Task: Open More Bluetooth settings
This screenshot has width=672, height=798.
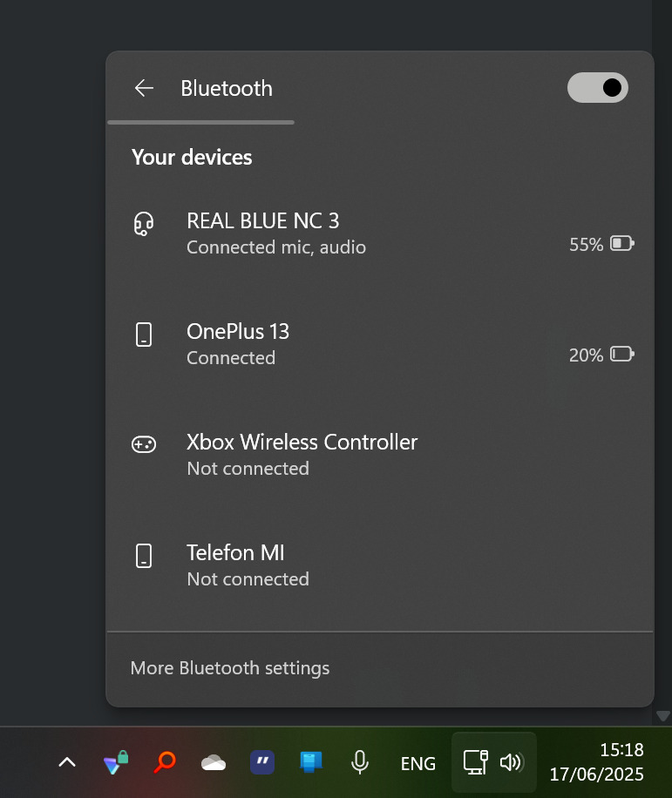Action: [230, 668]
